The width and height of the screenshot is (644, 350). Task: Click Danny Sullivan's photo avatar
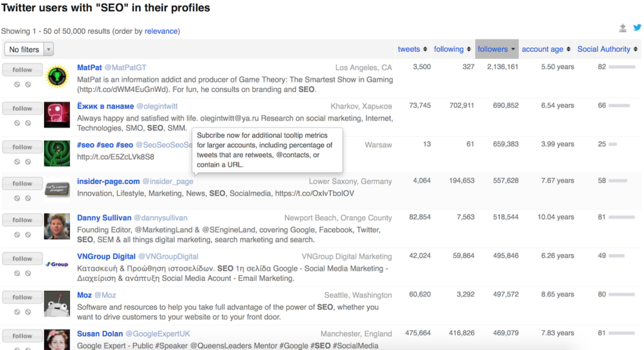click(x=57, y=226)
